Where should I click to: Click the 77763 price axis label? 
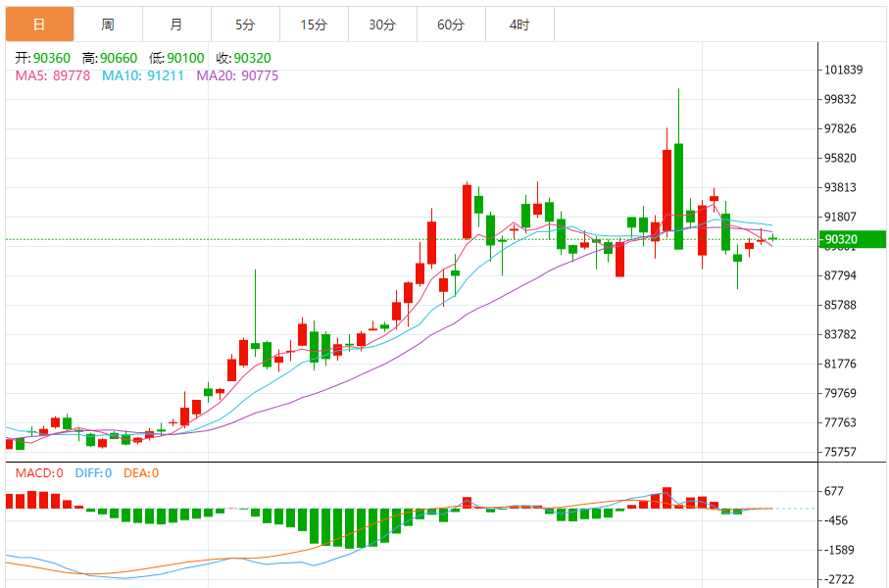tap(840, 422)
